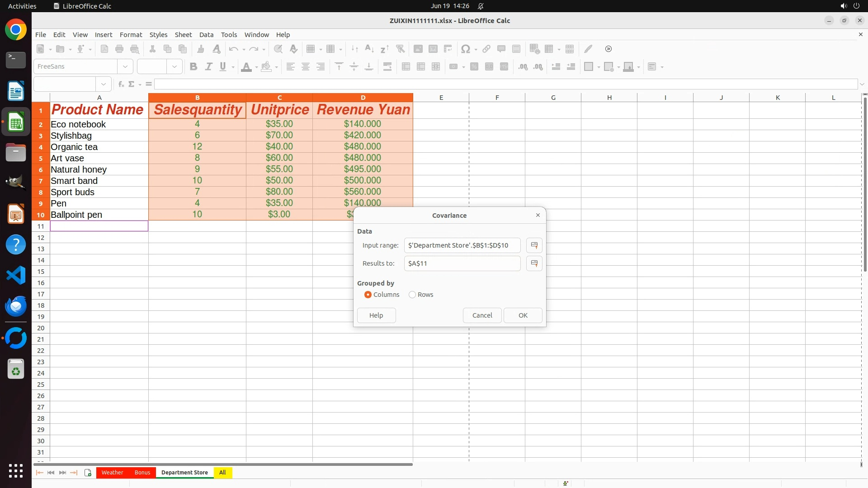This screenshot has height=488, width=868.
Task: Click the Insert Hyperlink toolbar icon
Action: (486, 49)
